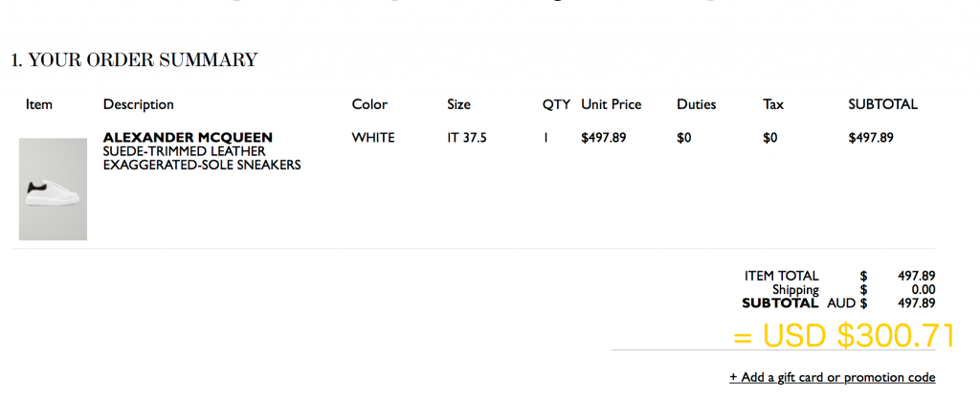
Task: Click the Item column header
Action: click(x=38, y=104)
